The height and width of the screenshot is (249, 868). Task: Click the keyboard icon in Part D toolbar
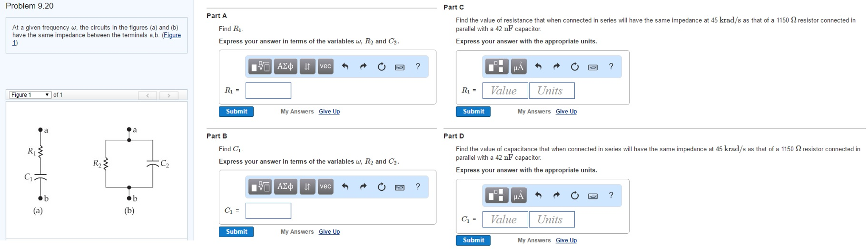click(x=593, y=195)
